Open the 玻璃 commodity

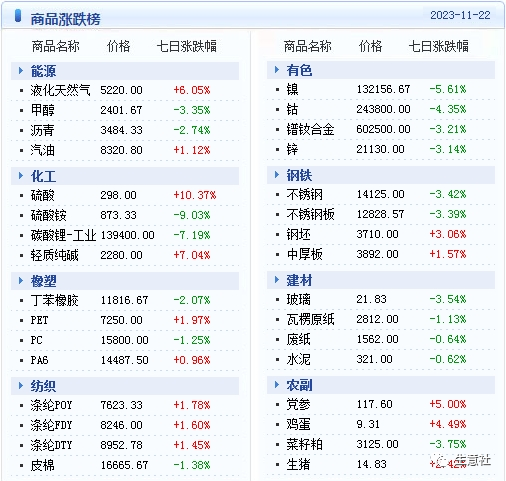pyautogui.click(x=298, y=299)
